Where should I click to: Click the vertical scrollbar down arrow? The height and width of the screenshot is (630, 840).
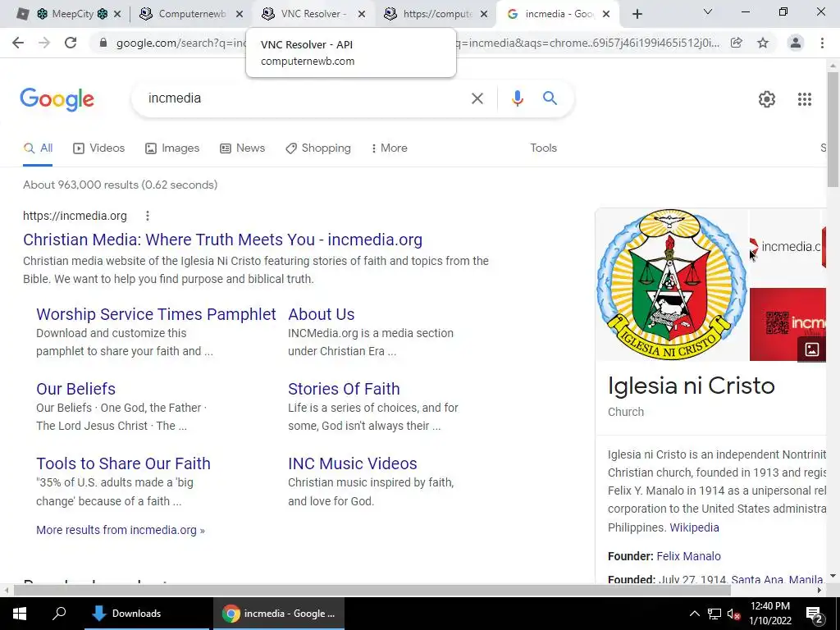[x=833, y=577]
